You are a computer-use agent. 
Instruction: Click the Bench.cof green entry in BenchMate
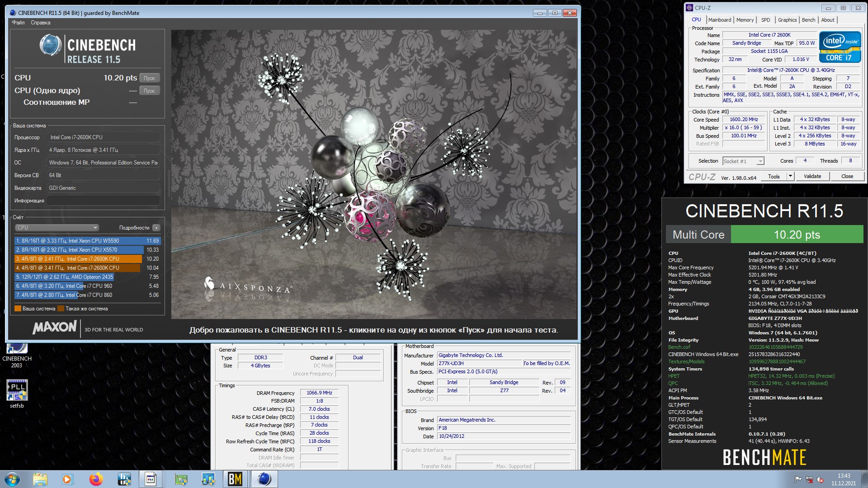(679, 347)
